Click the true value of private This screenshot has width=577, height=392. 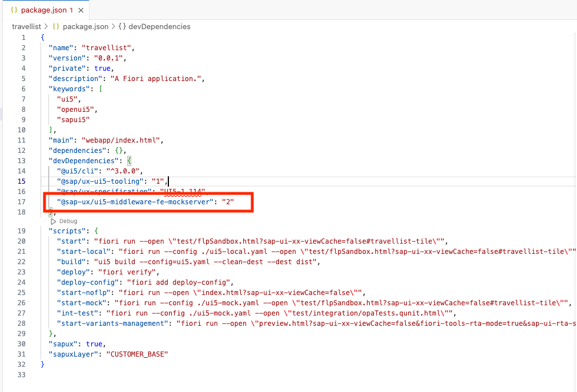click(102, 68)
